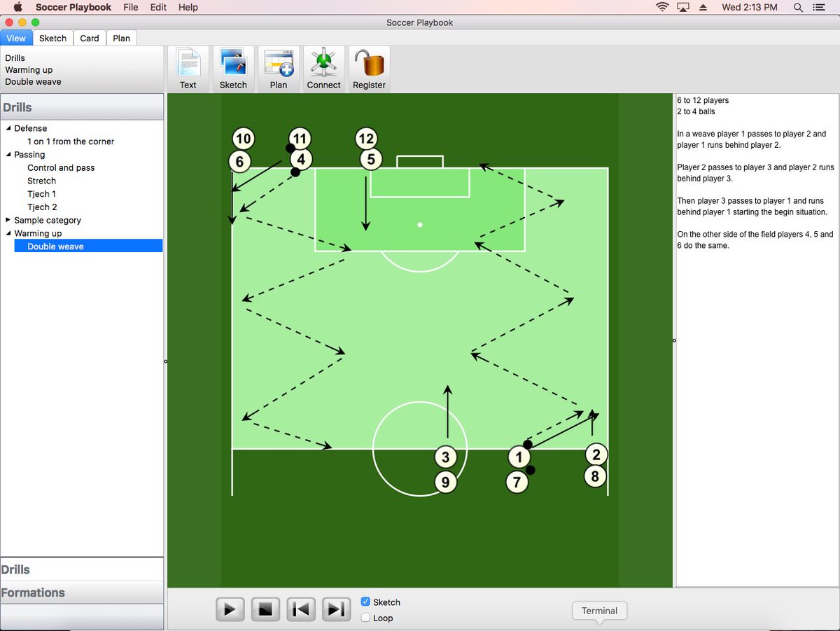The image size is (840, 631).
Task: Open the Sketch toolbar icon
Action: click(233, 69)
